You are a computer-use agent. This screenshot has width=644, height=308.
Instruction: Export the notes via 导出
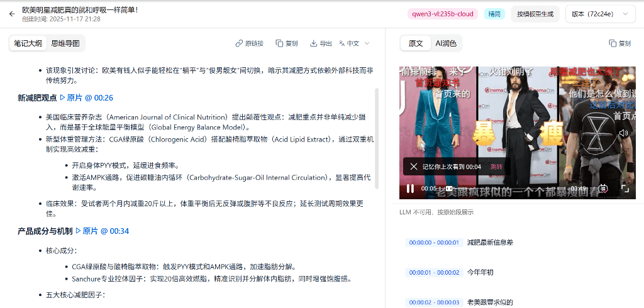point(321,43)
